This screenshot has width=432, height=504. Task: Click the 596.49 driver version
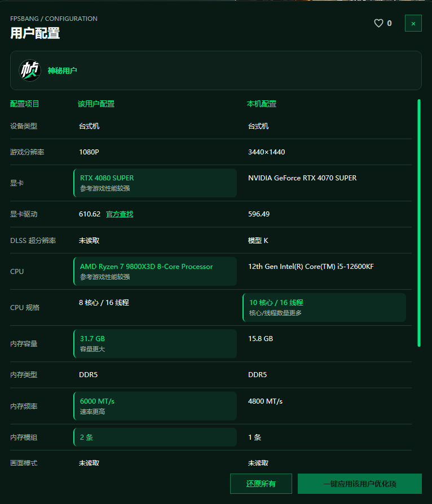259,214
